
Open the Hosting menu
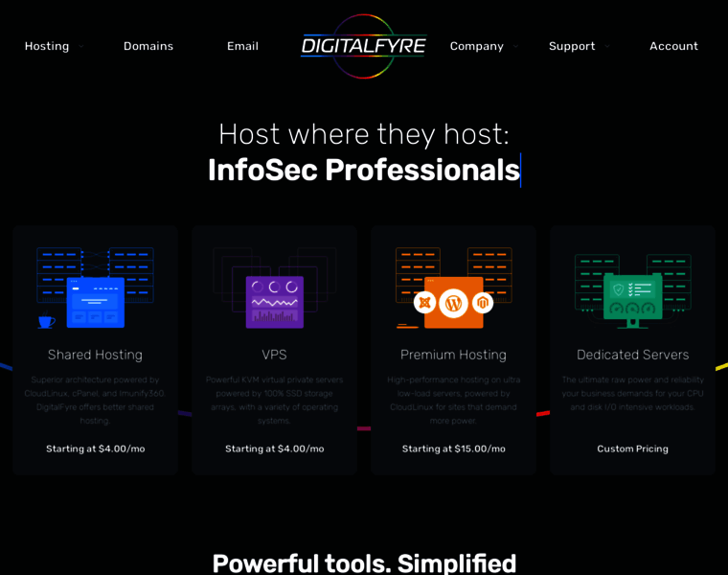click(47, 46)
